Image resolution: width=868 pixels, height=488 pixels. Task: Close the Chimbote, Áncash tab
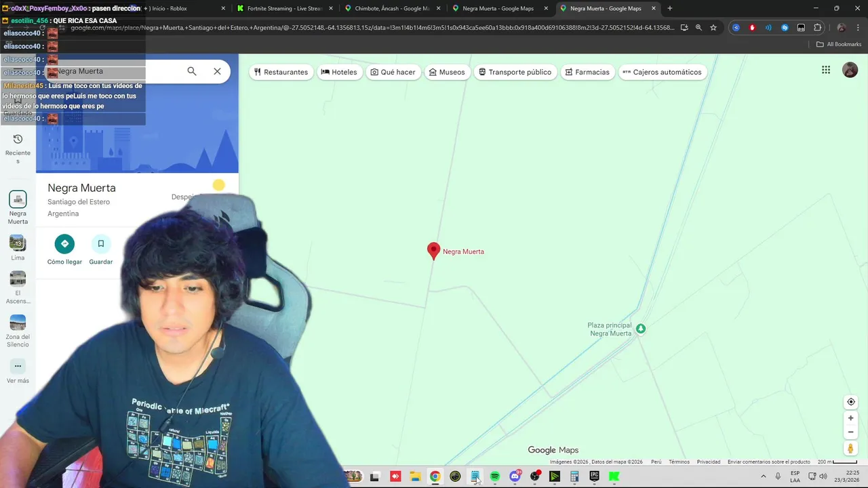tap(439, 8)
